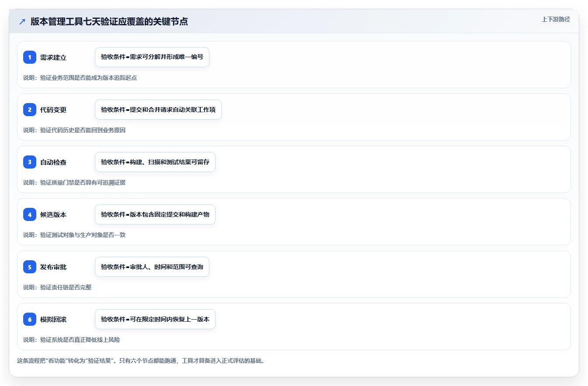Click the footer summary about 六个节点
The width and height of the screenshot is (588, 386).
click(x=141, y=361)
